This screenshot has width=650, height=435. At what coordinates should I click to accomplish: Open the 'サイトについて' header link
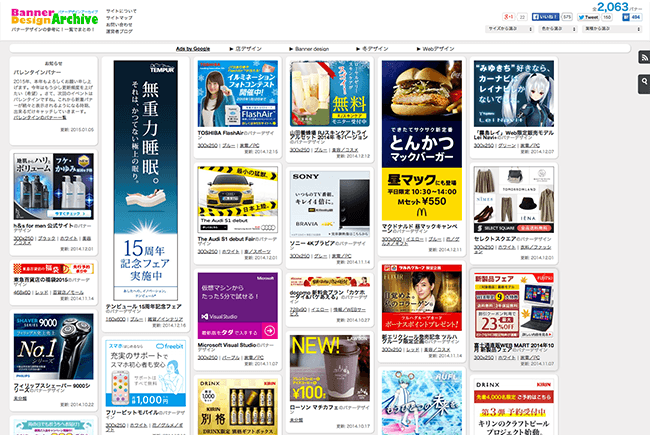pyautogui.click(x=121, y=10)
